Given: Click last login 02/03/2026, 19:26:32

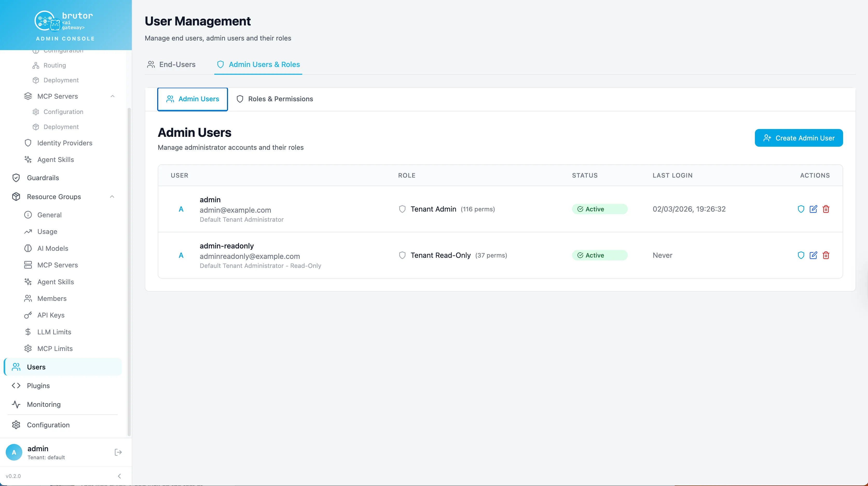Looking at the screenshot, I should point(689,209).
